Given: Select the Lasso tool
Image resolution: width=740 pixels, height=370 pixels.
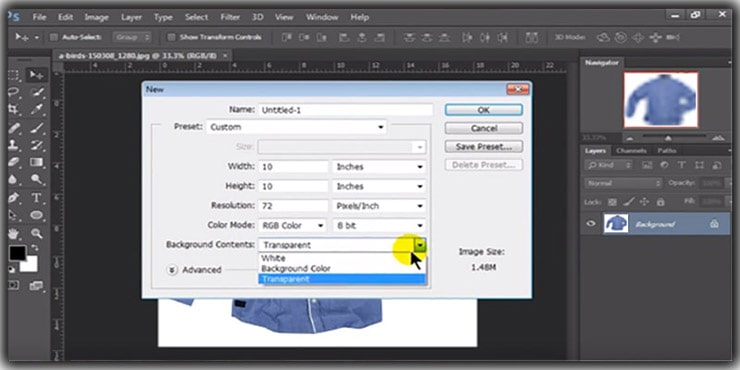Looking at the screenshot, I should [x=13, y=92].
